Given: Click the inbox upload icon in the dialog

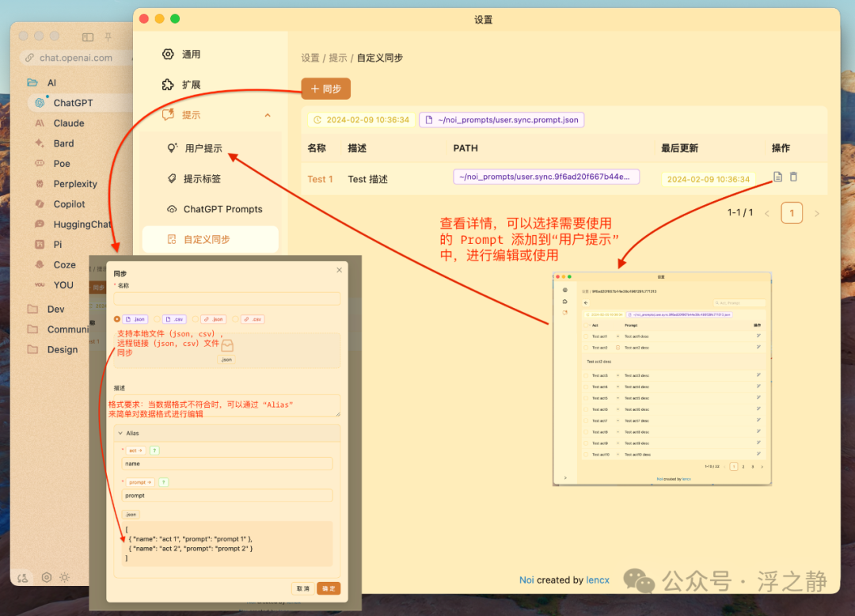Looking at the screenshot, I should coord(227,346).
